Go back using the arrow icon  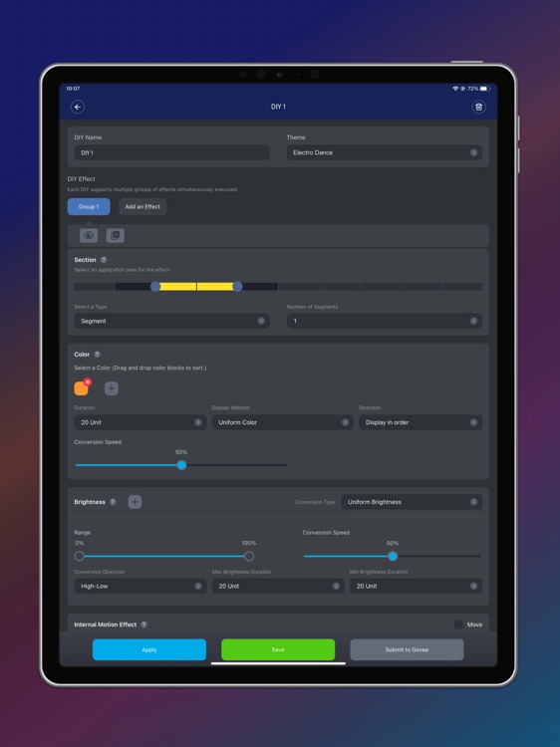click(78, 107)
